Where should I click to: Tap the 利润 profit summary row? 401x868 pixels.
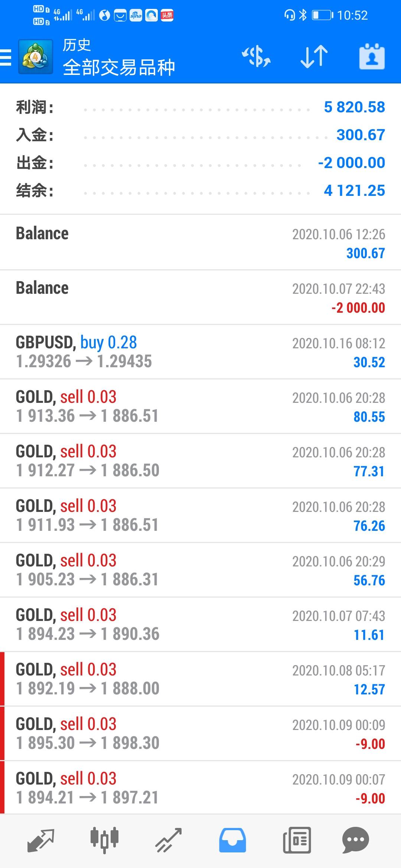point(200,107)
